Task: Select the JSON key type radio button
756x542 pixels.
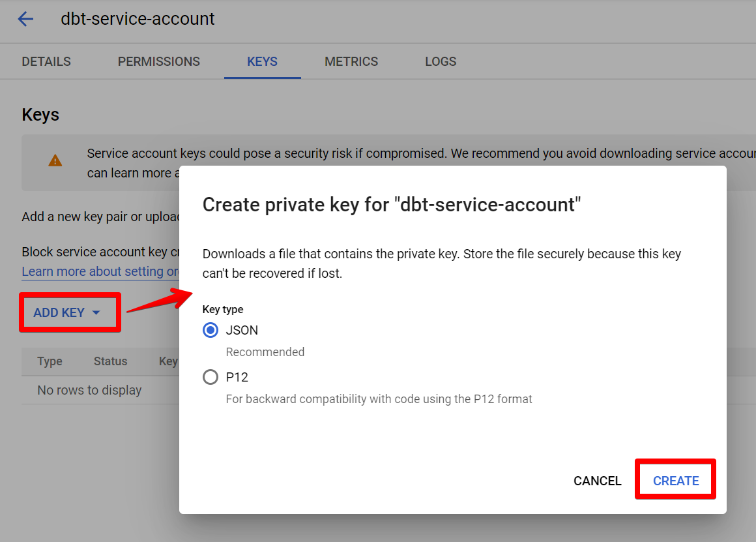Action: 211,331
